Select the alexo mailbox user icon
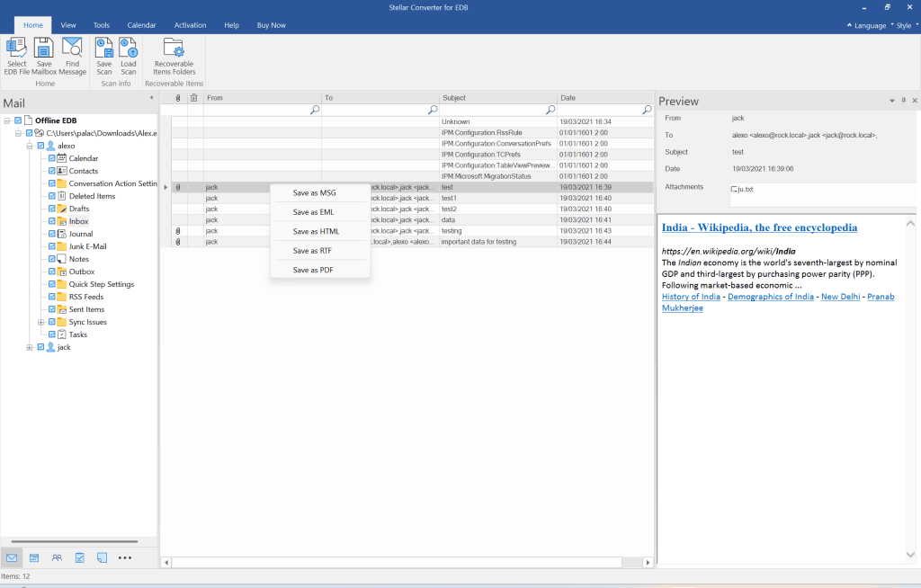The width and height of the screenshot is (921, 588). (x=51, y=146)
